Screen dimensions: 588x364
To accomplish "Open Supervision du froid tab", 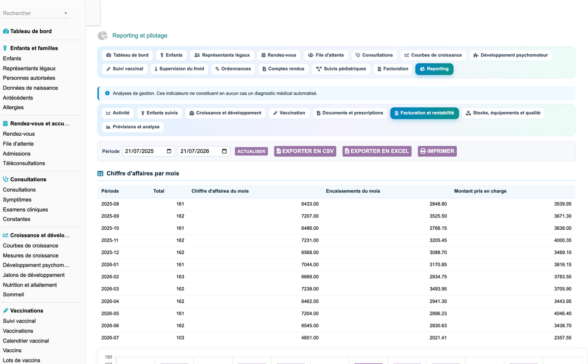I will pyautogui.click(x=179, y=69).
